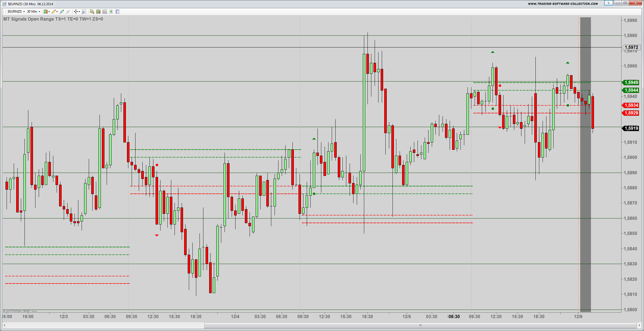
Task: Click the zoom in magnifier icon
Action: click(x=62, y=12)
